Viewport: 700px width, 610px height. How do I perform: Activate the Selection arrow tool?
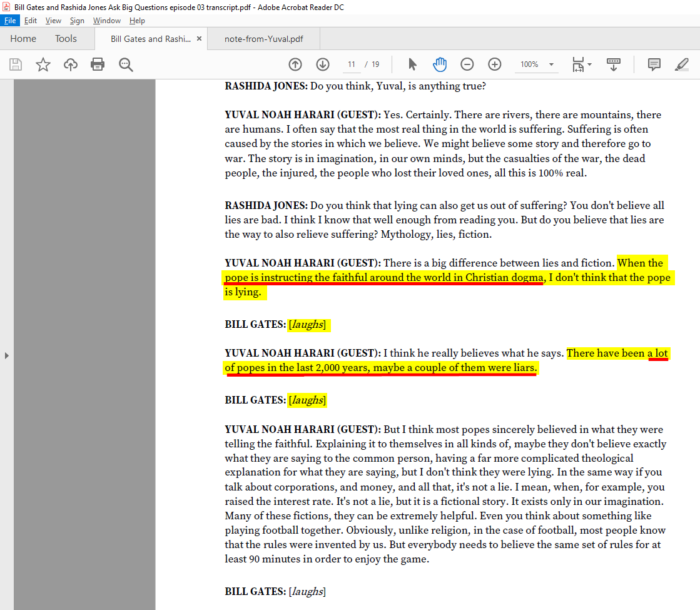[412, 64]
